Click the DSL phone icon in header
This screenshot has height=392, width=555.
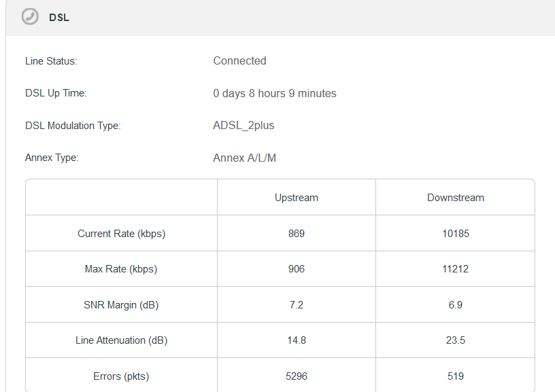[x=30, y=17]
